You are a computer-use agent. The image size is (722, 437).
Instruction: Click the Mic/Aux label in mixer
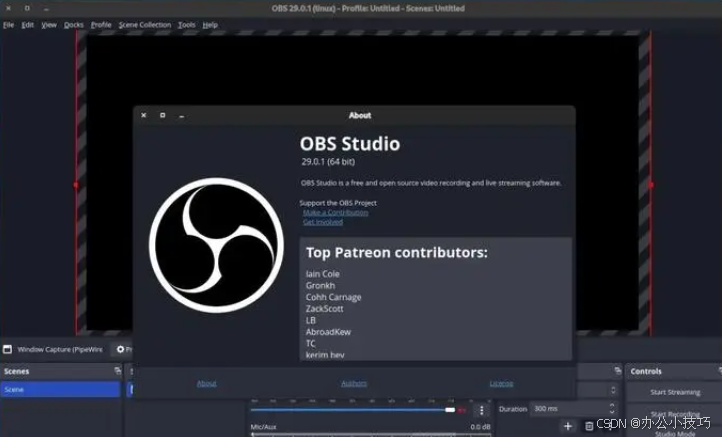click(x=263, y=427)
